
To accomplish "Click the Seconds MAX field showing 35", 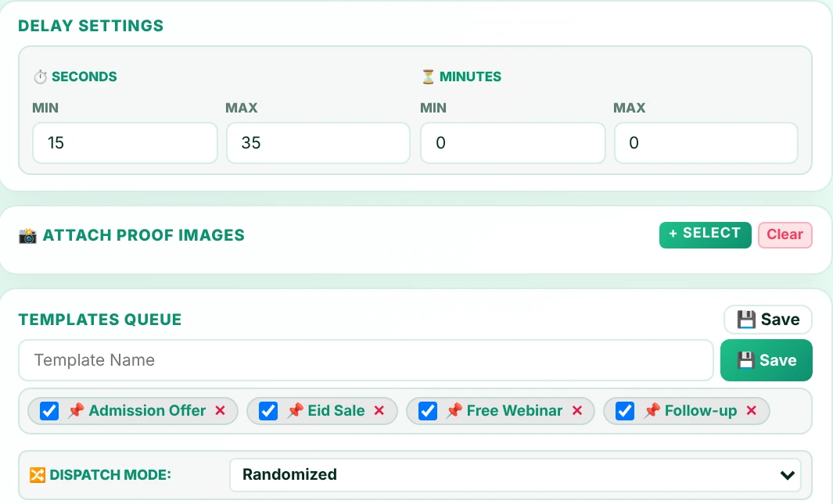I will (x=318, y=143).
